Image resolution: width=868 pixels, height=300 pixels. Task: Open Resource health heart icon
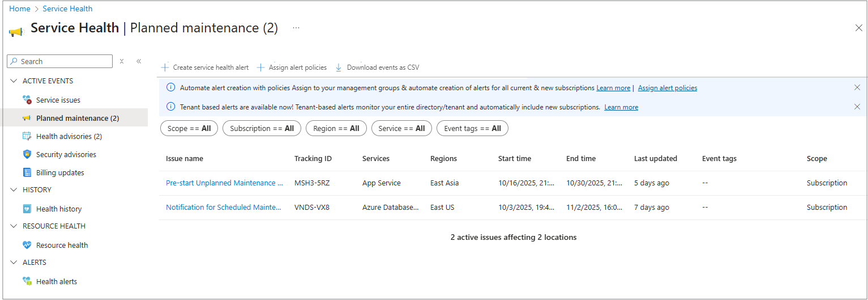click(x=27, y=245)
